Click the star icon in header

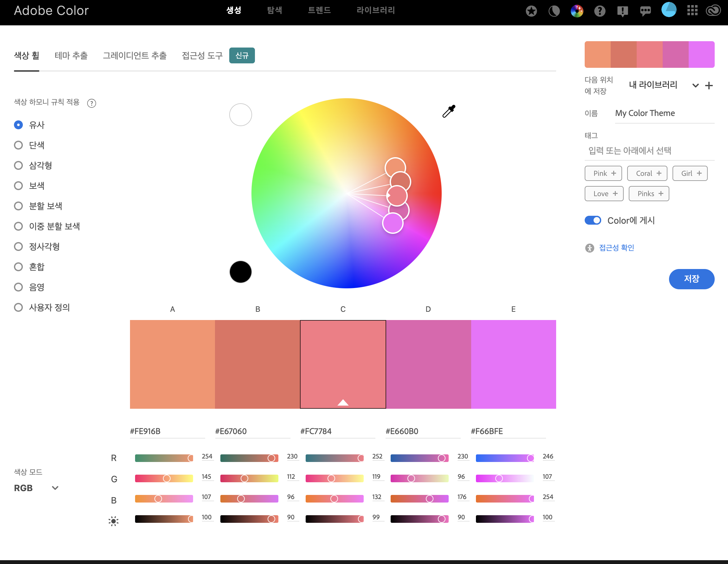[x=531, y=11]
